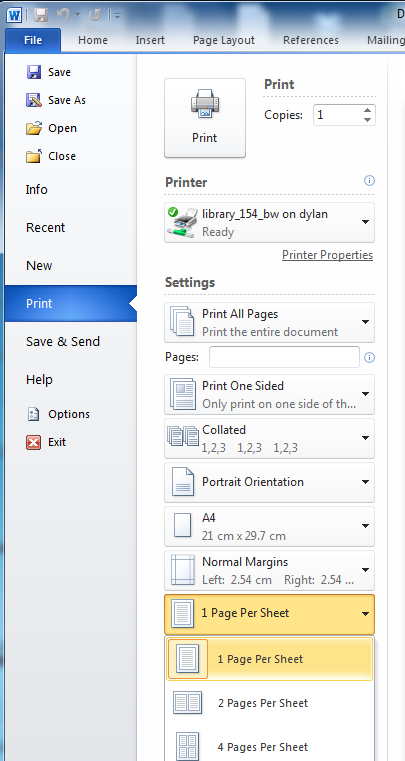Open the Printer Properties link

point(327,255)
